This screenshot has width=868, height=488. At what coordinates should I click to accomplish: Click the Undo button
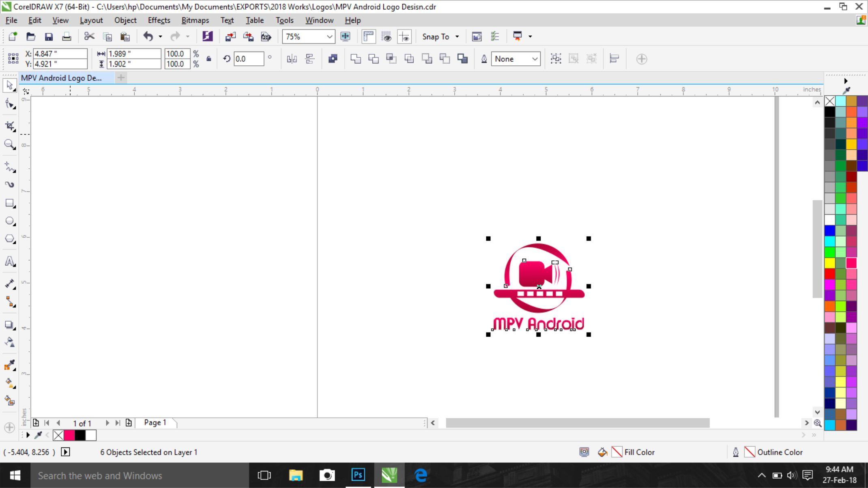click(x=148, y=37)
